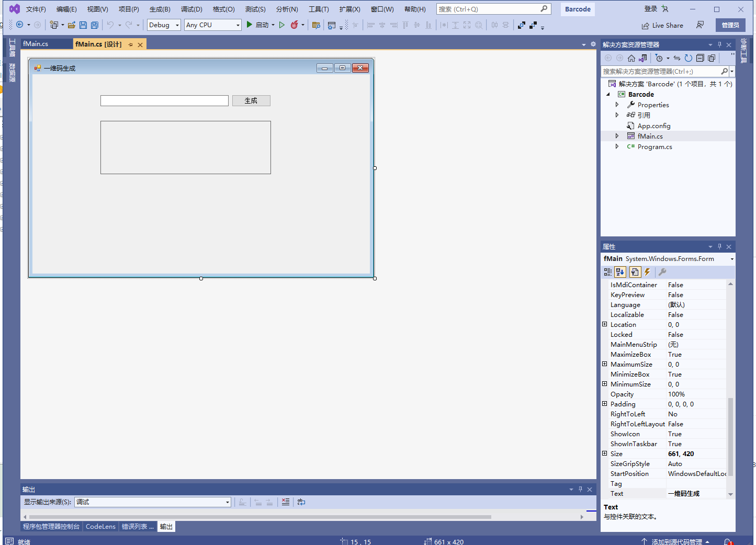This screenshot has height=545, width=756.
Task: Click the 登录 sign-in link
Action: (x=651, y=9)
